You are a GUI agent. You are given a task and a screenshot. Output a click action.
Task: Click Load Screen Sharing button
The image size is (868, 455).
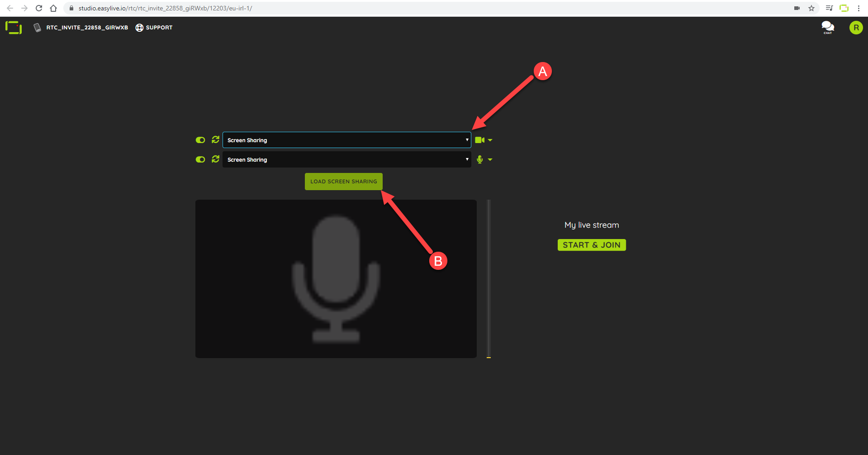tap(344, 182)
